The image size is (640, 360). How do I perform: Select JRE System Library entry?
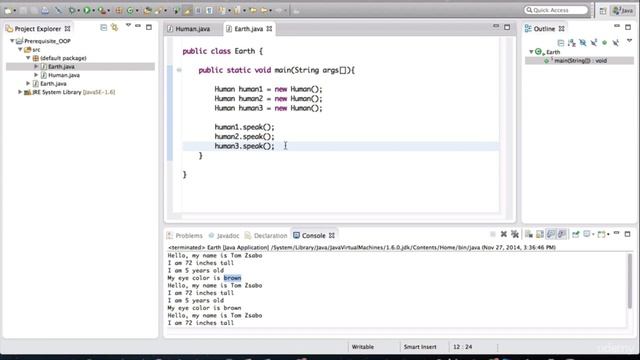click(70, 92)
